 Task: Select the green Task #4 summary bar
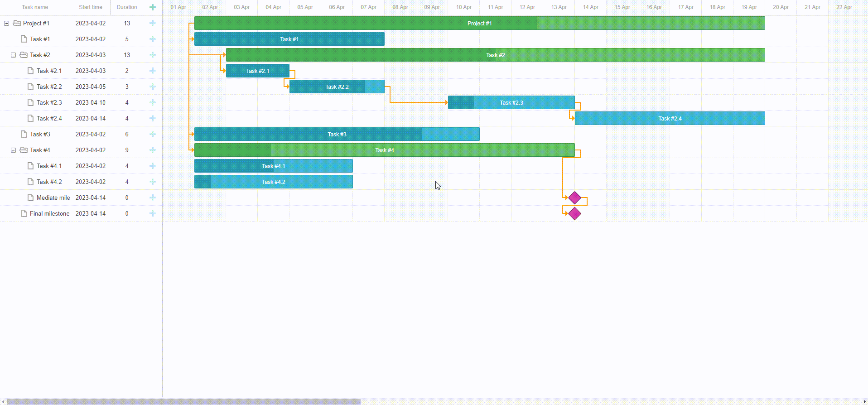click(x=385, y=150)
